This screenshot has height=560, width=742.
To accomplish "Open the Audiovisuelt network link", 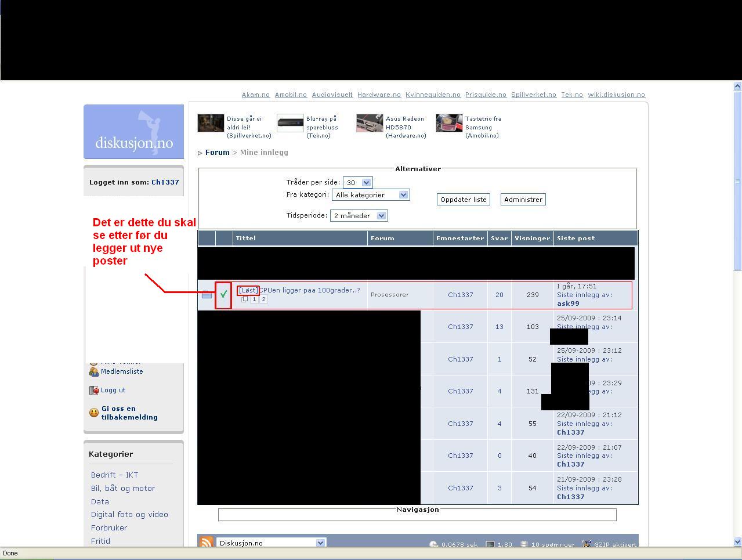I will click(x=332, y=95).
